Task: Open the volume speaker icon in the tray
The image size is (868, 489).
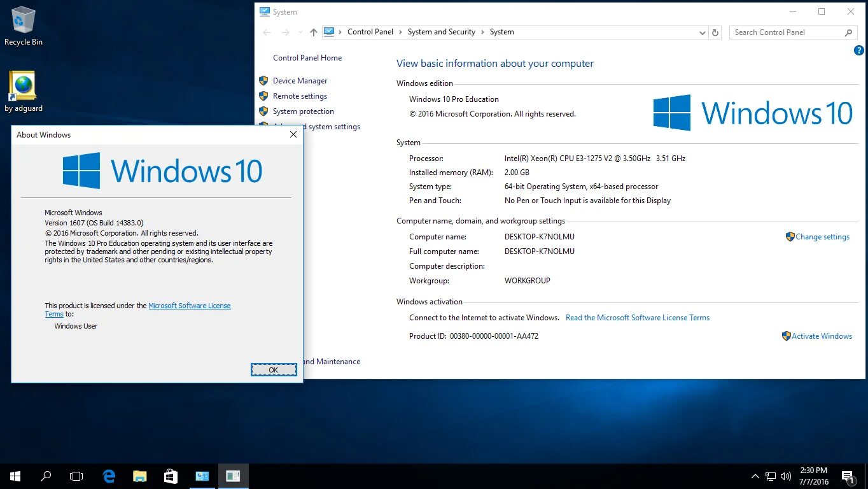Action: coord(786,476)
